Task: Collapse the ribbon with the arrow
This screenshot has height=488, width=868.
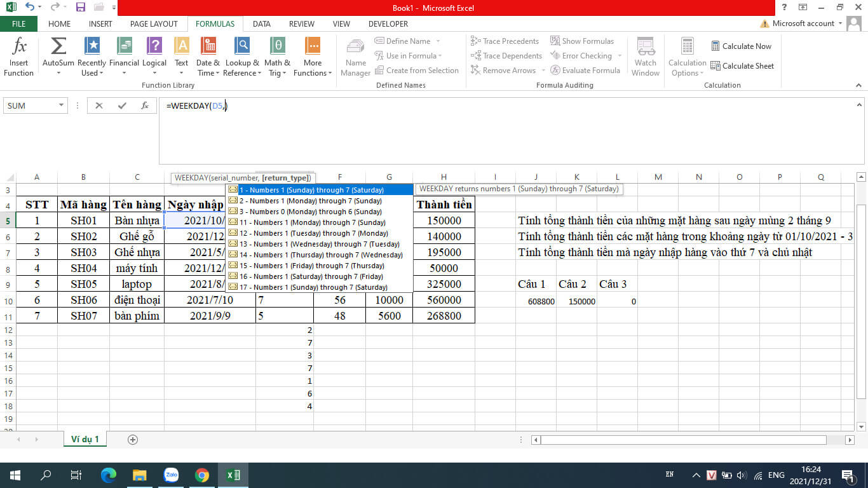Action: pyautogui.click(x=858, y=86)
